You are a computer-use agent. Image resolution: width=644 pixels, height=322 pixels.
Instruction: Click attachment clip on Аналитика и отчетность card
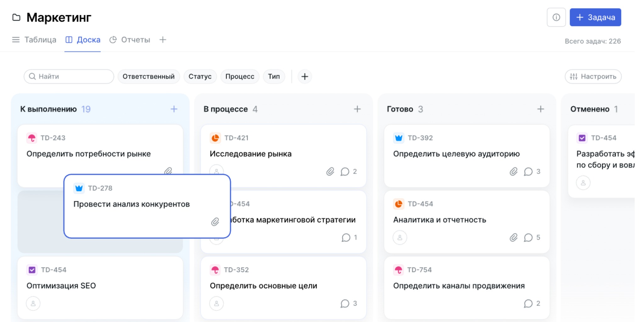[x=514, y=237]
